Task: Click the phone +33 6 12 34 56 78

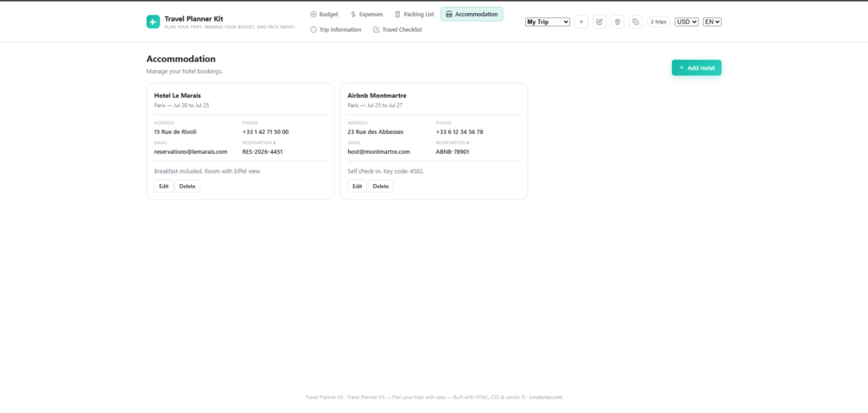Action: click(459, 131)
